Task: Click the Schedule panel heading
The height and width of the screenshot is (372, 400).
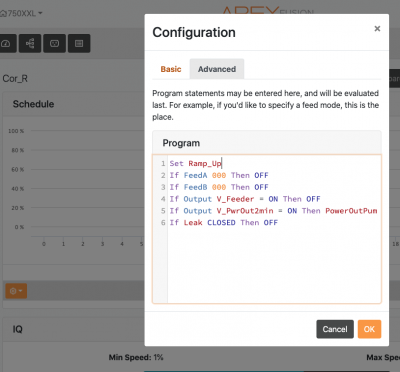Action: 33,104
